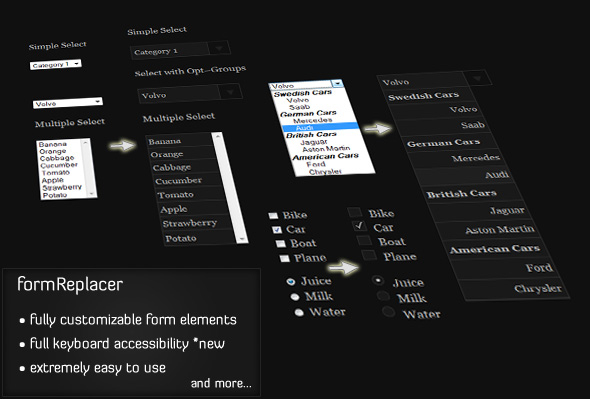590x399 pixels.
Task: Click down arrow of white list scrollbar
Action: click(x=91, y=193)
